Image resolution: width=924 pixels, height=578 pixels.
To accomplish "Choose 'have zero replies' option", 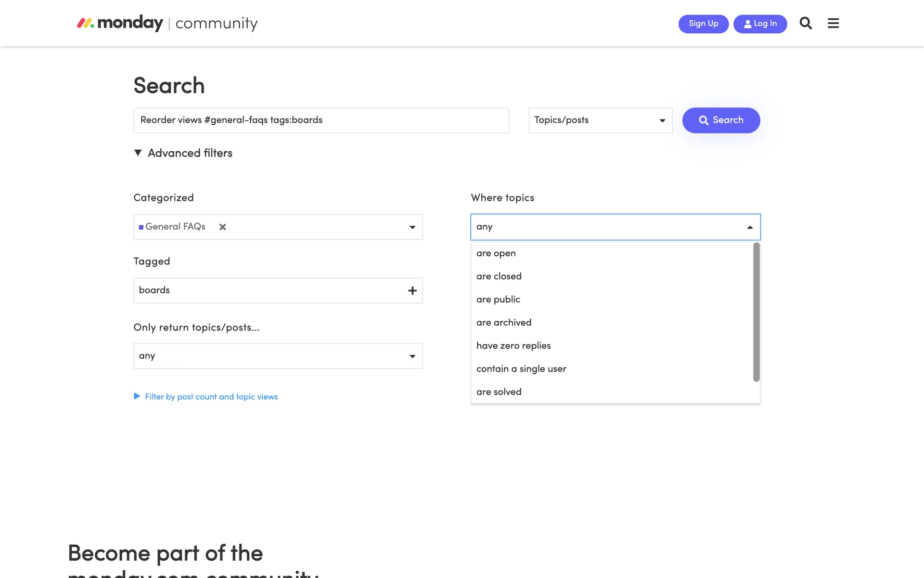I will click(x=513, y=346).
